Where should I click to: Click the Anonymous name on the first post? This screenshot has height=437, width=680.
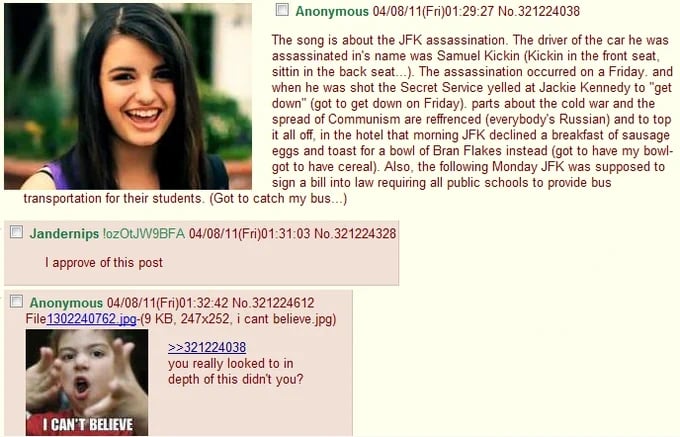tap(332, 11)
